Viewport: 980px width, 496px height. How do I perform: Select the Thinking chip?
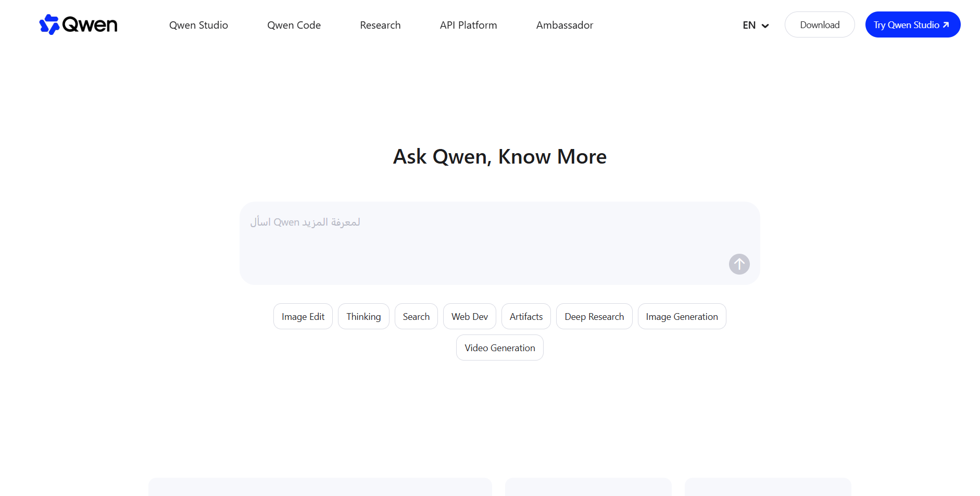363,316
